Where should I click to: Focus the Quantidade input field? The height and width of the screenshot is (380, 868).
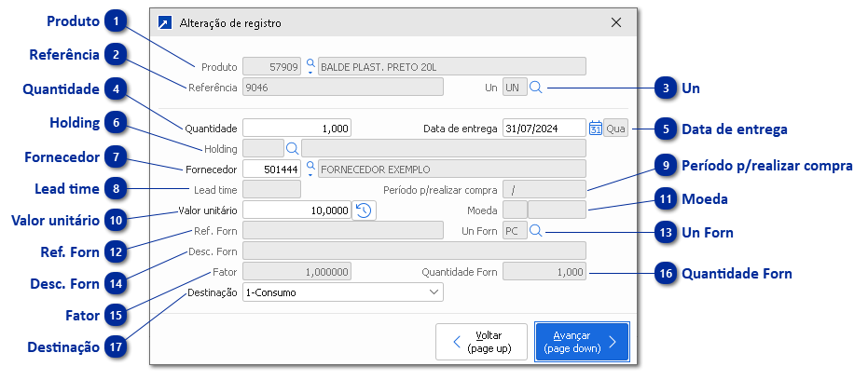coord(296,128)
